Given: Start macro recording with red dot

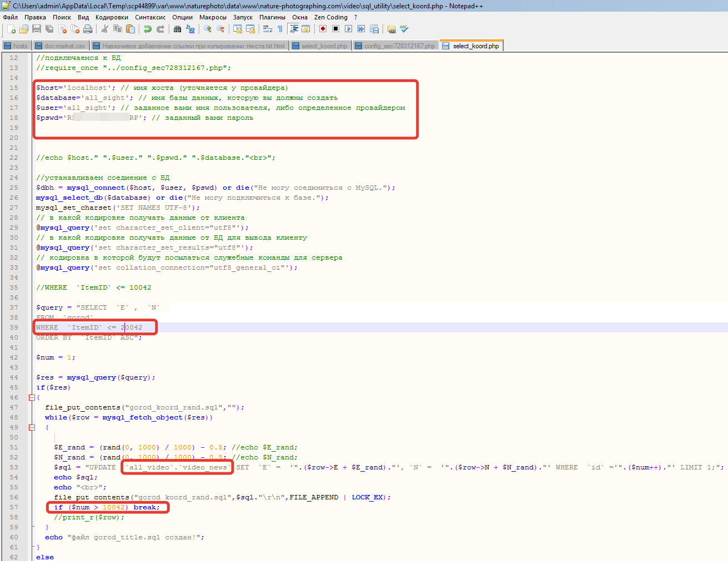Looking at the screenshot, I should tap(323, 29).
